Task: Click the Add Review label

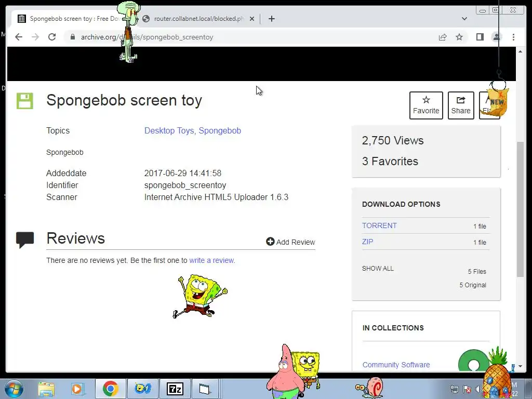Action: pos(296,242)
